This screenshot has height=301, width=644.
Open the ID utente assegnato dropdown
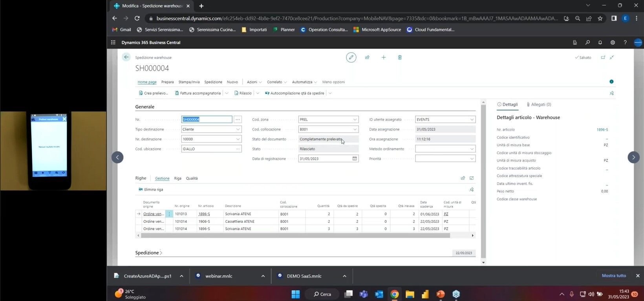coord(472,119)
